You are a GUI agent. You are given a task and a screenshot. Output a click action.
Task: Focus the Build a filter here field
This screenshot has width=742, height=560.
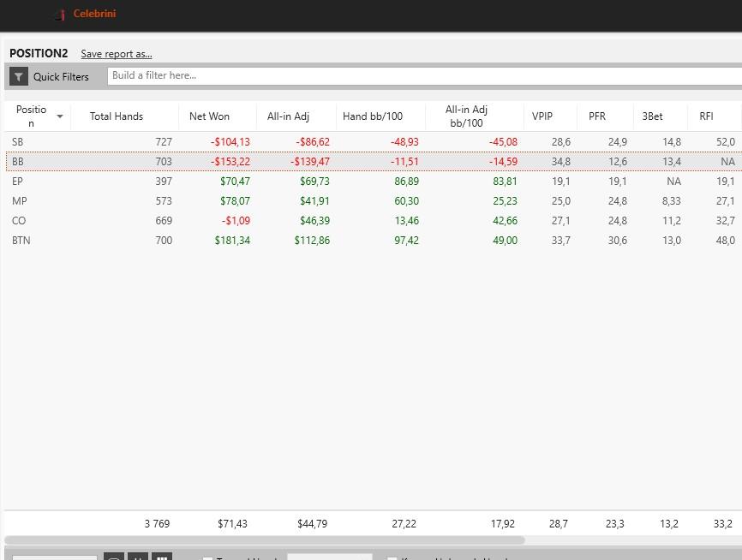424,75
